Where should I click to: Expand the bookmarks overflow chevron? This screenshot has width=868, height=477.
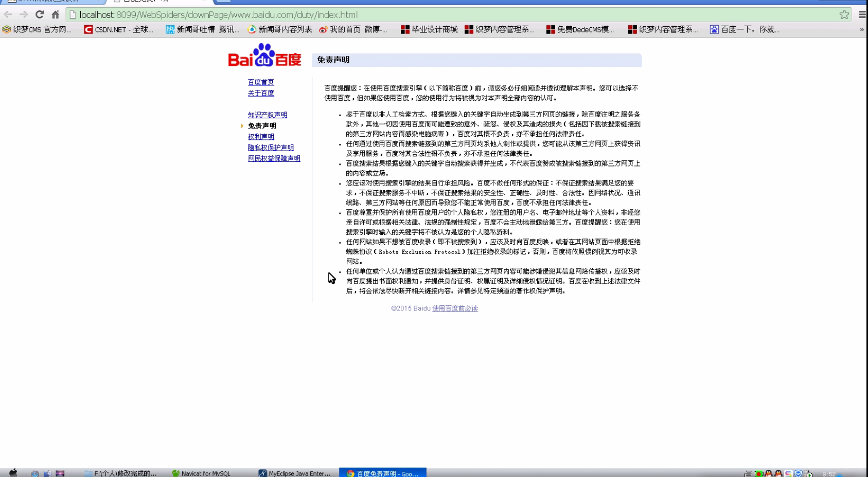coord(862,30)
